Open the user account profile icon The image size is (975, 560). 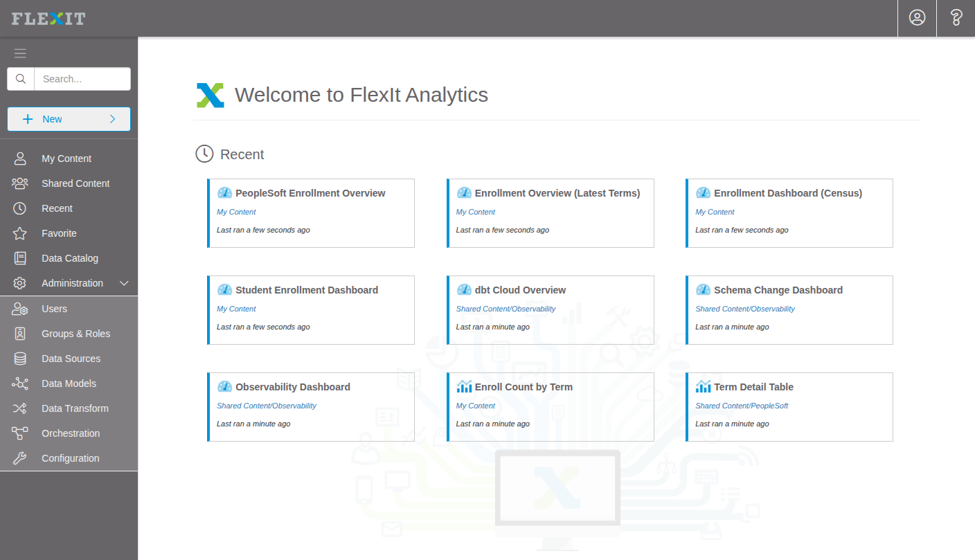point(918,18)
